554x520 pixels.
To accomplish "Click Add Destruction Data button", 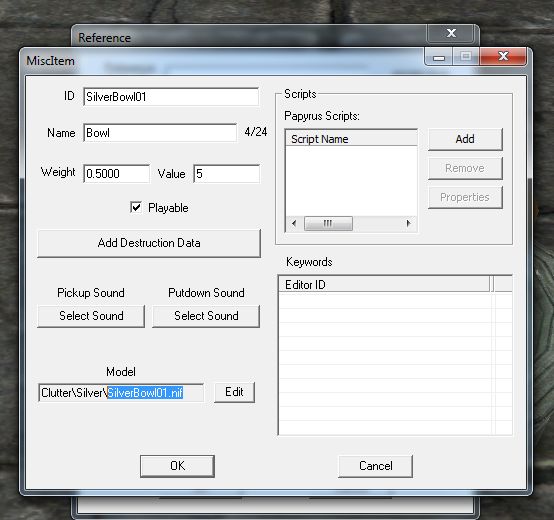I will pyautogui.click(x=149, y=243).
